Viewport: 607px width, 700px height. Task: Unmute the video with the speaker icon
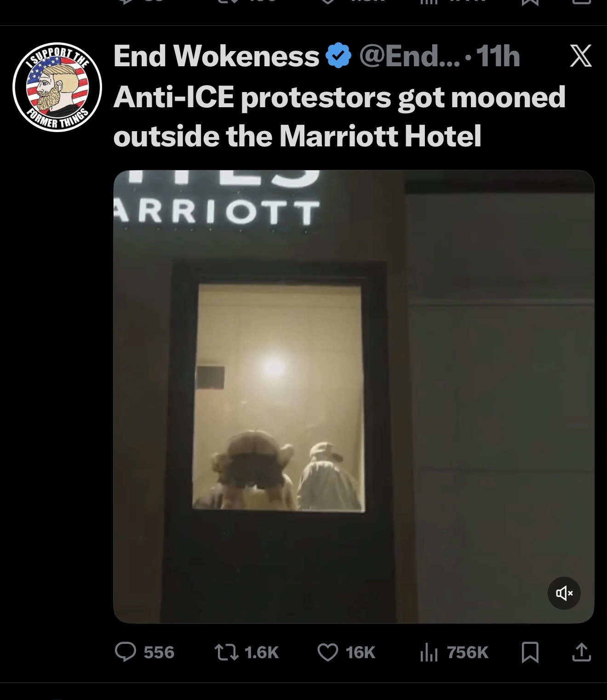(564, 593)
